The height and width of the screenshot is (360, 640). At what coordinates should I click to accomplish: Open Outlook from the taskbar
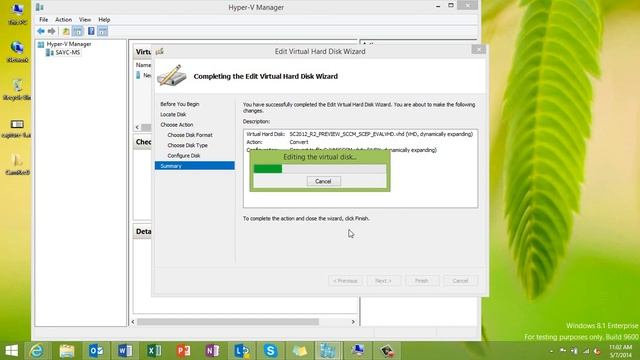click(96, 351)
